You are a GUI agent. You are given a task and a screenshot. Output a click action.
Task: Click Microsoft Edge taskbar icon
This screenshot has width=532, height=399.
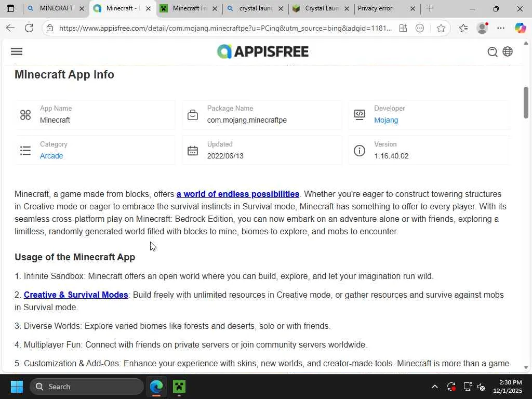[x=156, y=387]
